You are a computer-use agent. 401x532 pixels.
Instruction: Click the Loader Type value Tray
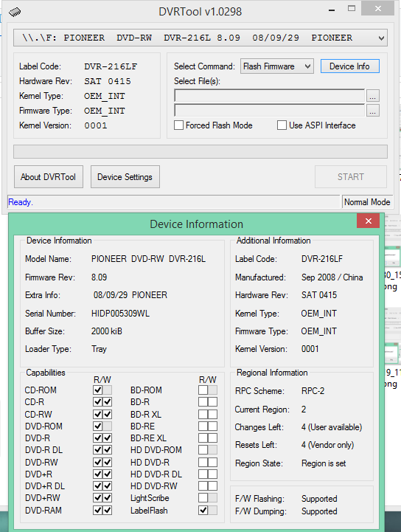[99, 349]
